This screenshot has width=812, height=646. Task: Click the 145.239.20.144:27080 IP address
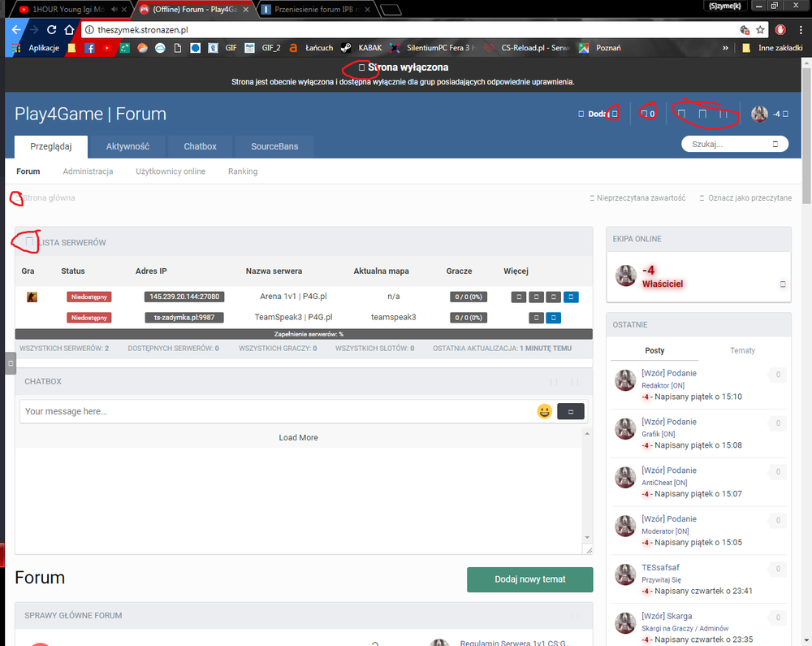pyautogui.click(x=184, y=297)
